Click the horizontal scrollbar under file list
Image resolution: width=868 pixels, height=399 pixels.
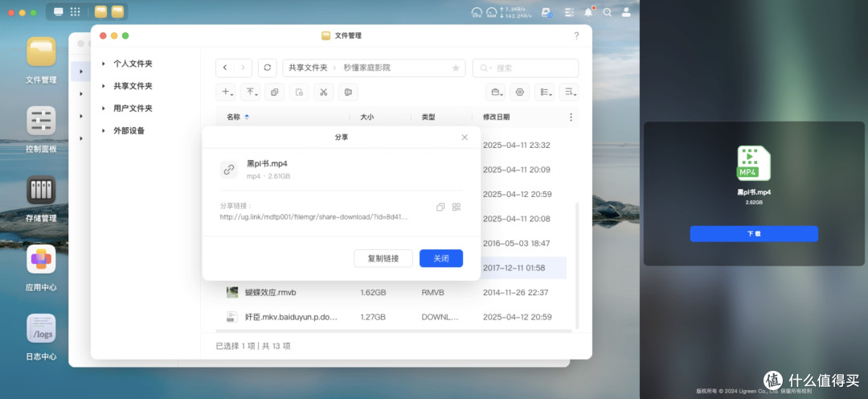tap(394, 331)
